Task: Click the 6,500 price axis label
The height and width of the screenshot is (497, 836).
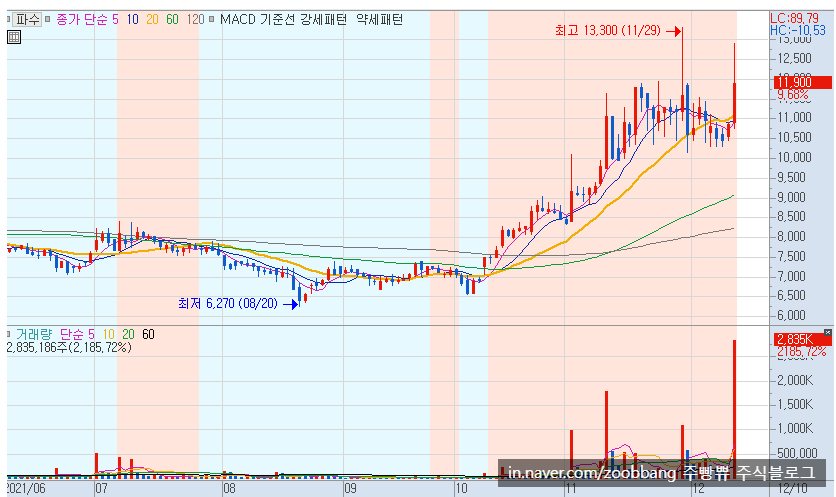Action: click(794, 295)
